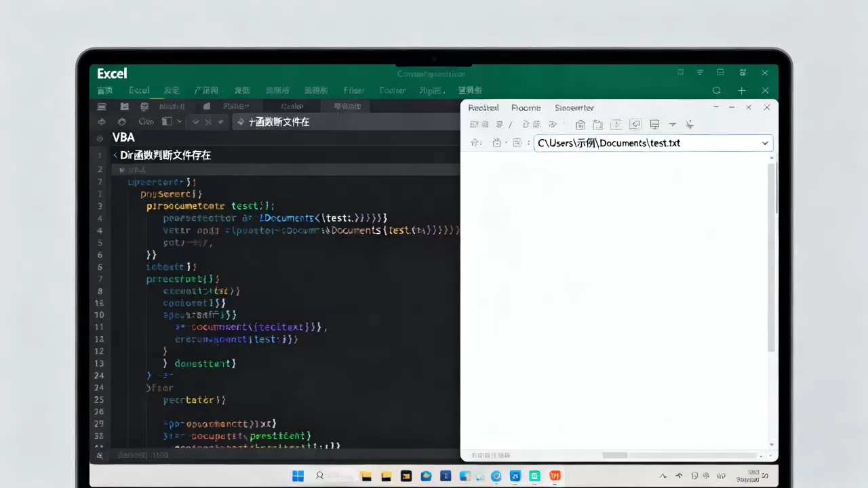The width and height of the screenshot is (868, 488).
Task: Open the Footer ribbon tab
Action: [393, 90]
